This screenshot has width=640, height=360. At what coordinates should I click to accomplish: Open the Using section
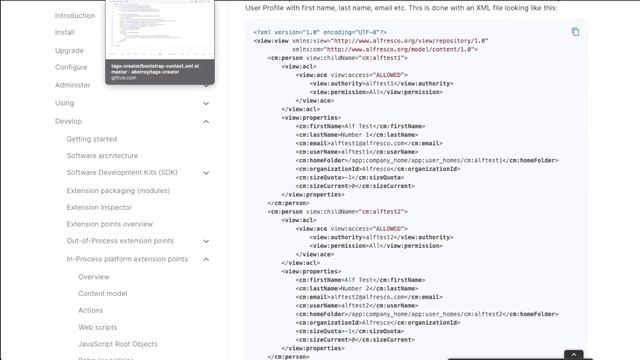pyautogui.click(x=64, y=103)
